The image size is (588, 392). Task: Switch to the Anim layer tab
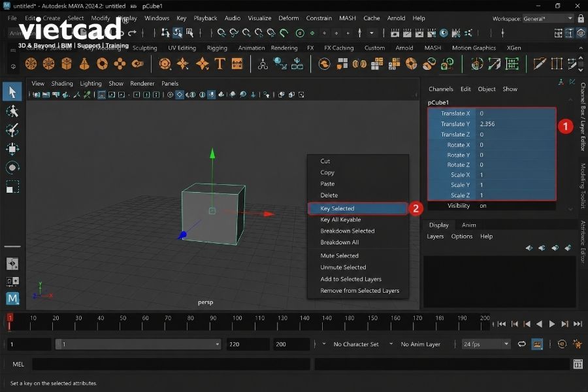point(468,225)
